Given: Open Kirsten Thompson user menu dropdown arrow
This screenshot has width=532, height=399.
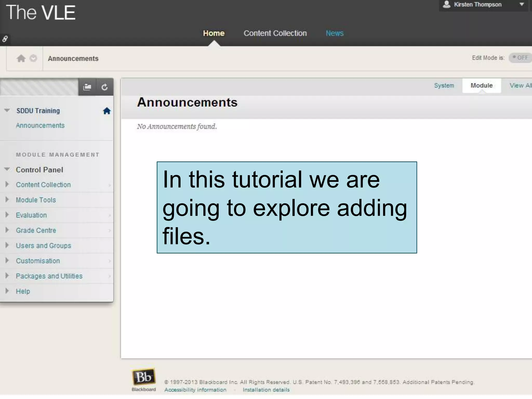Looking at the screenshot, I should click(522, 4).
